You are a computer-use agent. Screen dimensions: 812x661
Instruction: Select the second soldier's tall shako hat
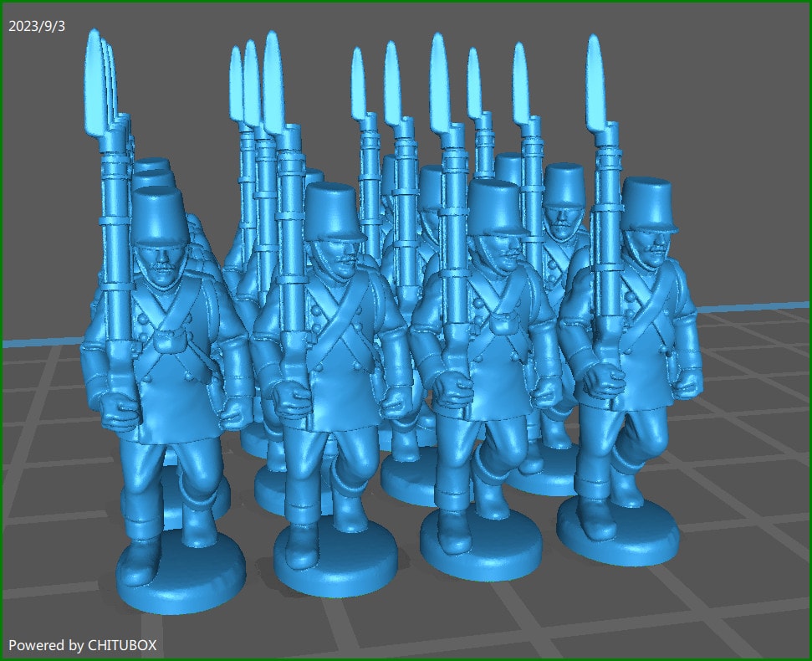[x=333, y=209]
